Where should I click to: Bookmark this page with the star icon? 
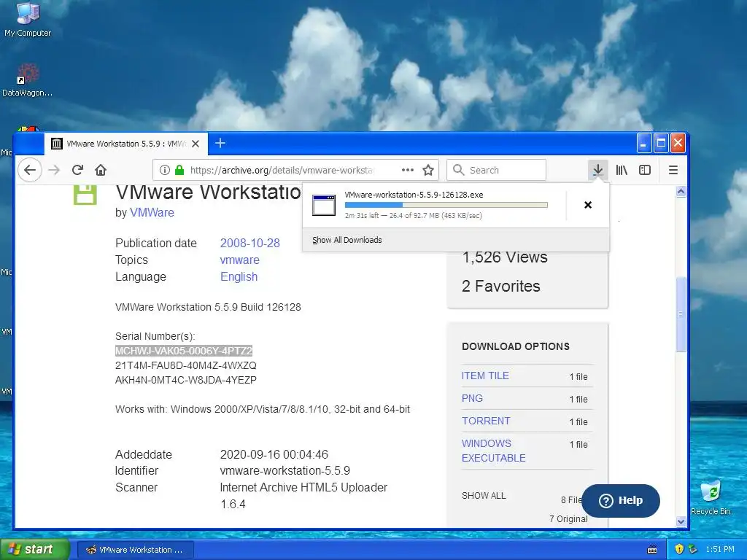tap(428, 170)
